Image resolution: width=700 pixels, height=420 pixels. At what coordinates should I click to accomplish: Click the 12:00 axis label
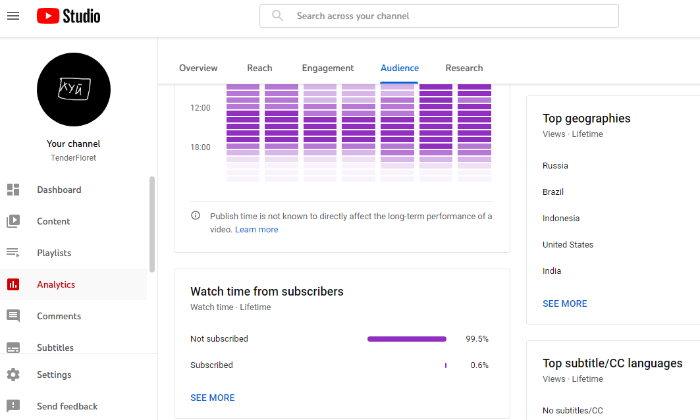(200, 108)
